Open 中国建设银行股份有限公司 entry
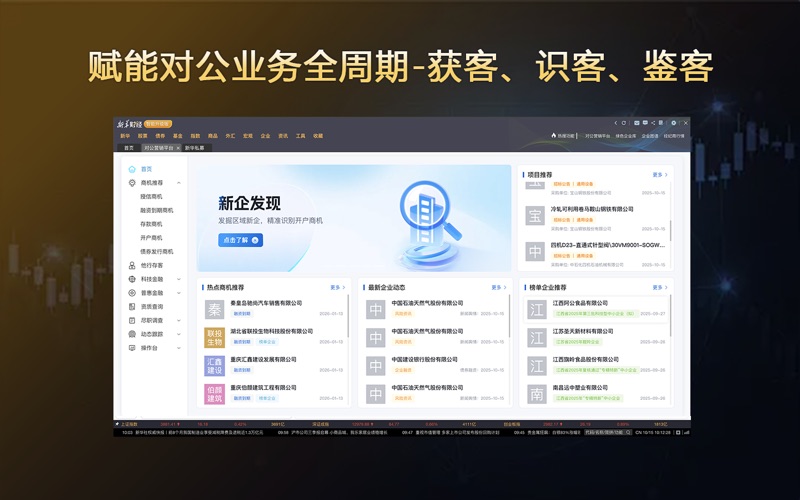This screenshot has width=800, height=500. pos(436,365)
